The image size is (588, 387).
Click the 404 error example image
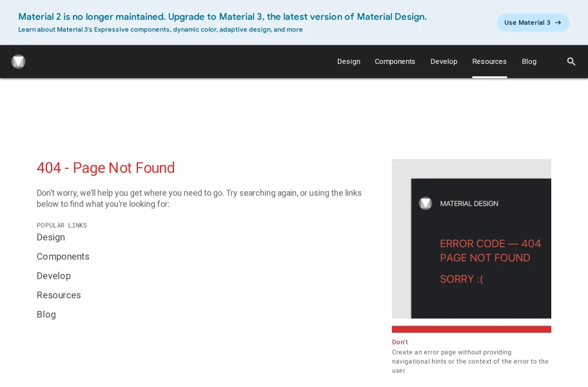point(471,239)
